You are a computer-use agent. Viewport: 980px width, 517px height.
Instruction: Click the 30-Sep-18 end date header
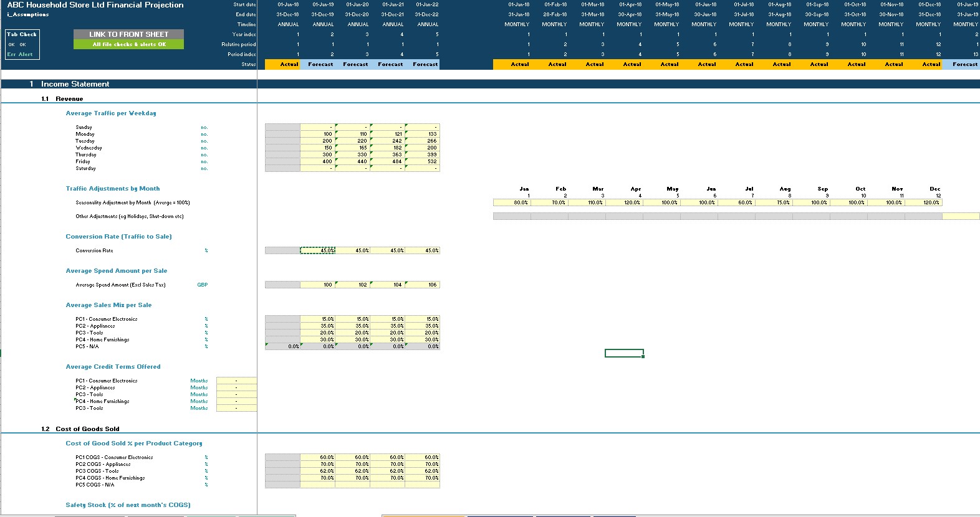click(817, 14)
